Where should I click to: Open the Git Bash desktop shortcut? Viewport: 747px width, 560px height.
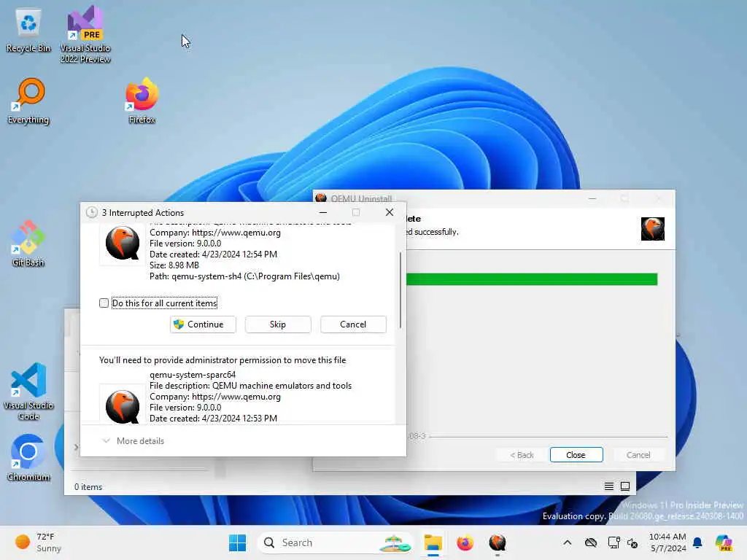[x=28, y=244]
